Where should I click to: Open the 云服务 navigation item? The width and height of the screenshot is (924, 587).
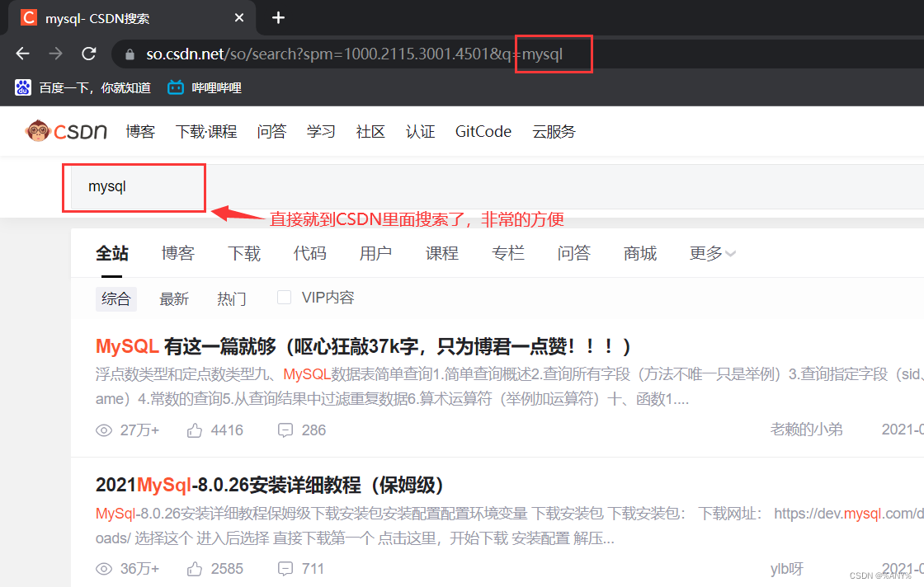554,131
